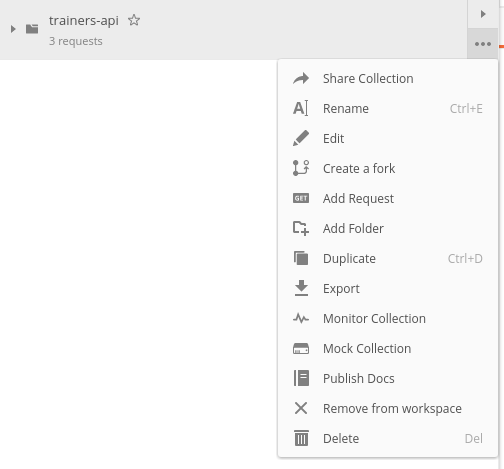Screen dimensions: 504x469
Task: Click the Ctrl+E shortcut text
Action: pos(466,109)
